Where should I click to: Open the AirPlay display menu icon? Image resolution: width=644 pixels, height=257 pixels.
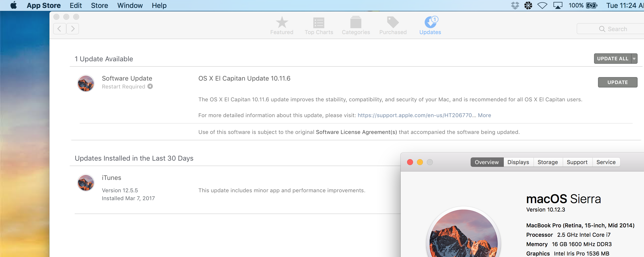point(558,5)
